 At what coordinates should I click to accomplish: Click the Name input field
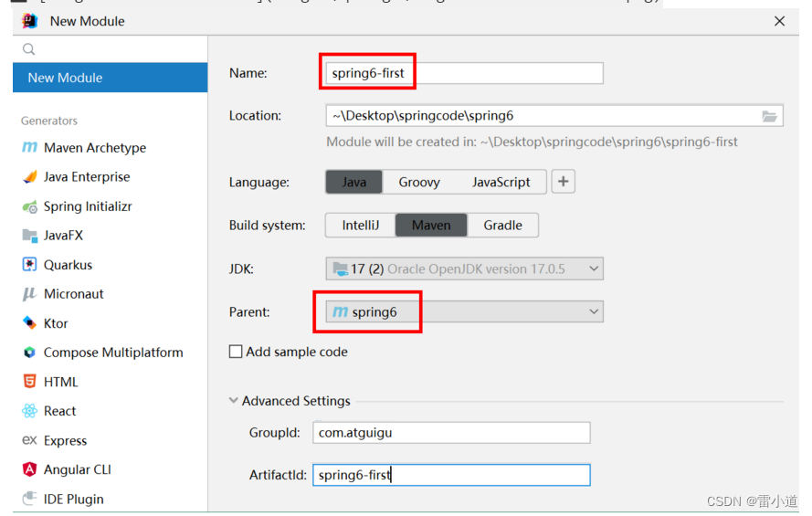465,73
